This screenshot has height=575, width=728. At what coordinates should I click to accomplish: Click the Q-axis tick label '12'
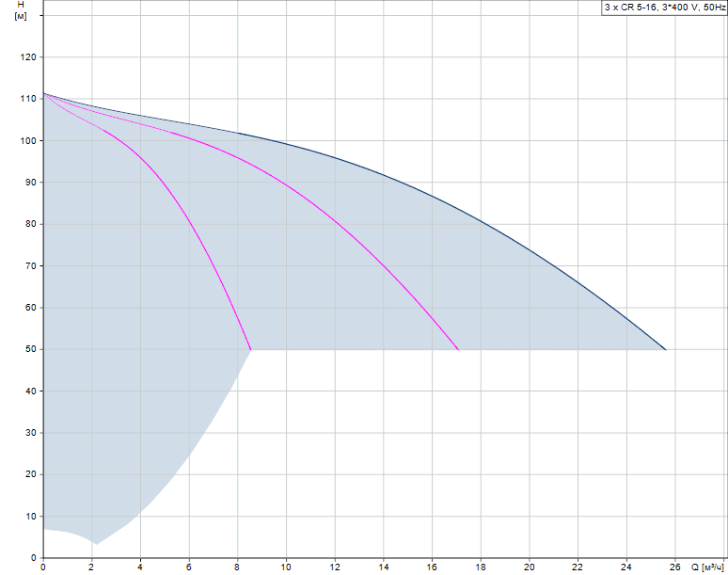point(335,567)
